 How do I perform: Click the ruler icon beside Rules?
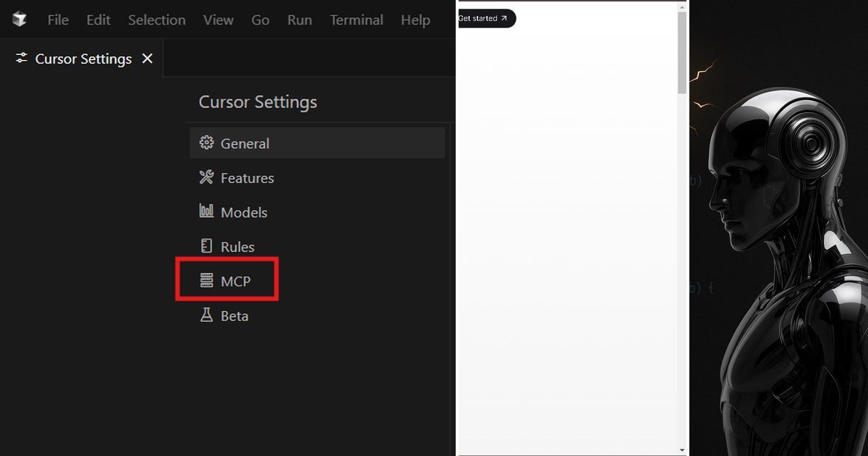pyautogui.click(x=206, y=246)
